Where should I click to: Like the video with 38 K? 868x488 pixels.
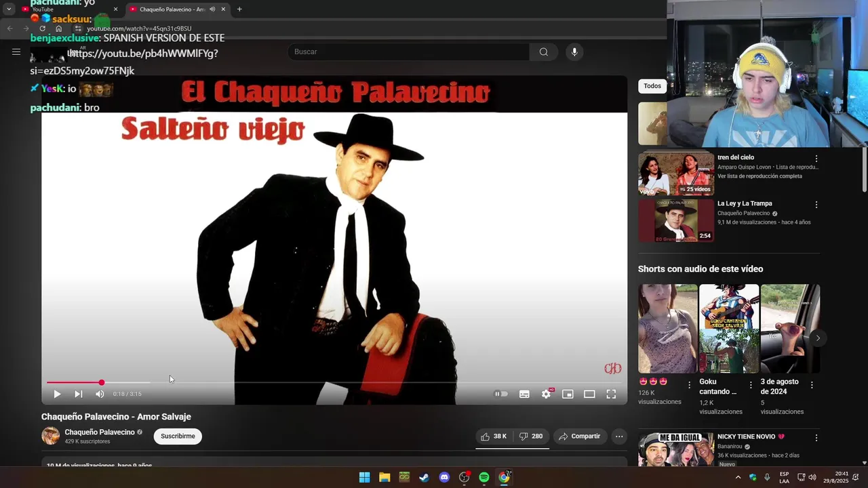pos(494,436)
